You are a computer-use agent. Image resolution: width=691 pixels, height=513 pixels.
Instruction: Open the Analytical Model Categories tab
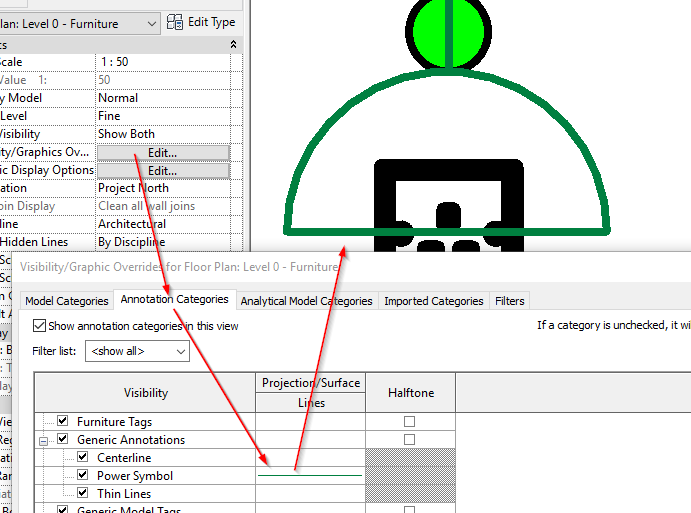click(x=306, y=301)
